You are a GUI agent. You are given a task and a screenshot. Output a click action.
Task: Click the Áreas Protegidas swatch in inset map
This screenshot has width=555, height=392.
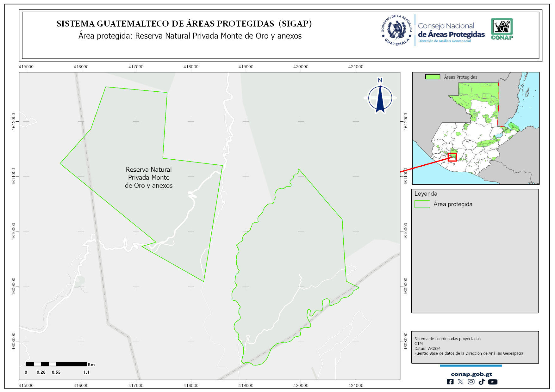(433, 77)
